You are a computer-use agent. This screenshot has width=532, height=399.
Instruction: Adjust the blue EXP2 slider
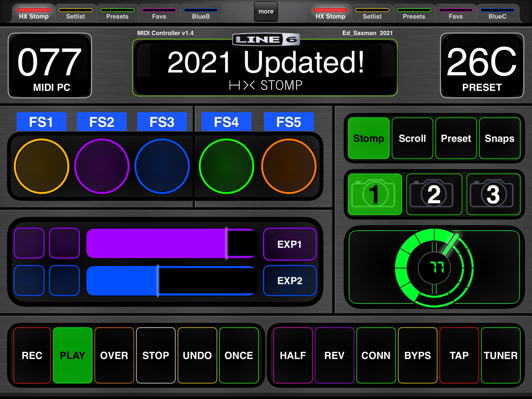coord(171,281)
